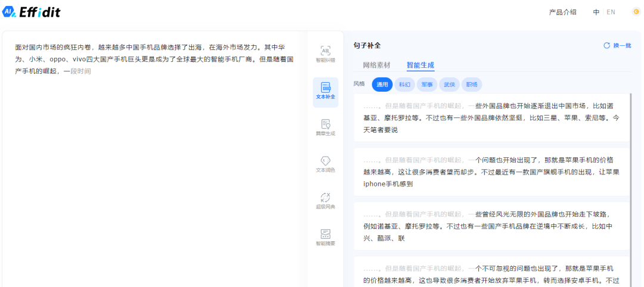Select the 通用 style option
This screenshot has height=287, width=644.
click(x=382, y=85)
